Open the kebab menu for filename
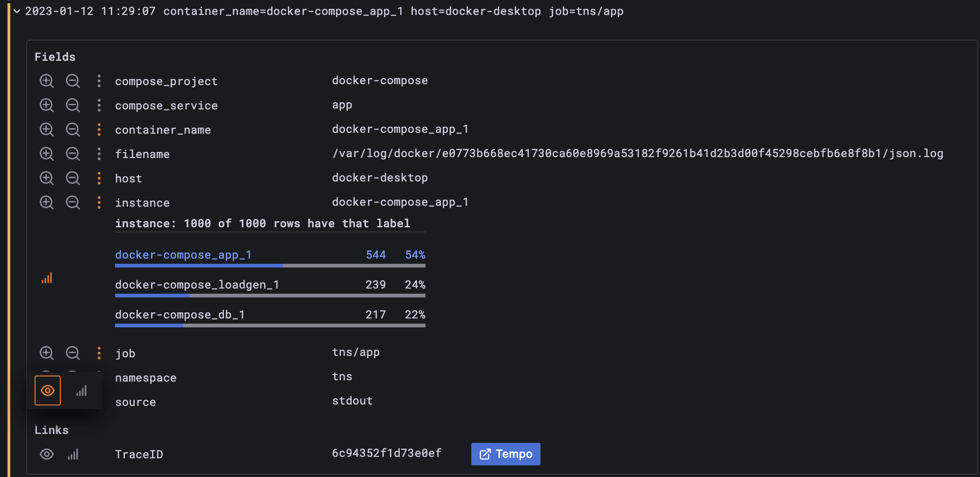 click(99, 154)
